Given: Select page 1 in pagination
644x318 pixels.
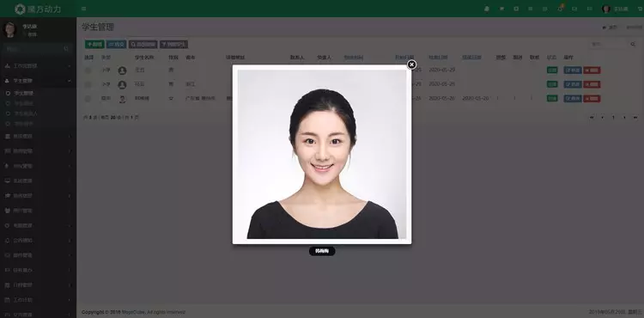Looking at the screenshot, I should coord(613,118).
